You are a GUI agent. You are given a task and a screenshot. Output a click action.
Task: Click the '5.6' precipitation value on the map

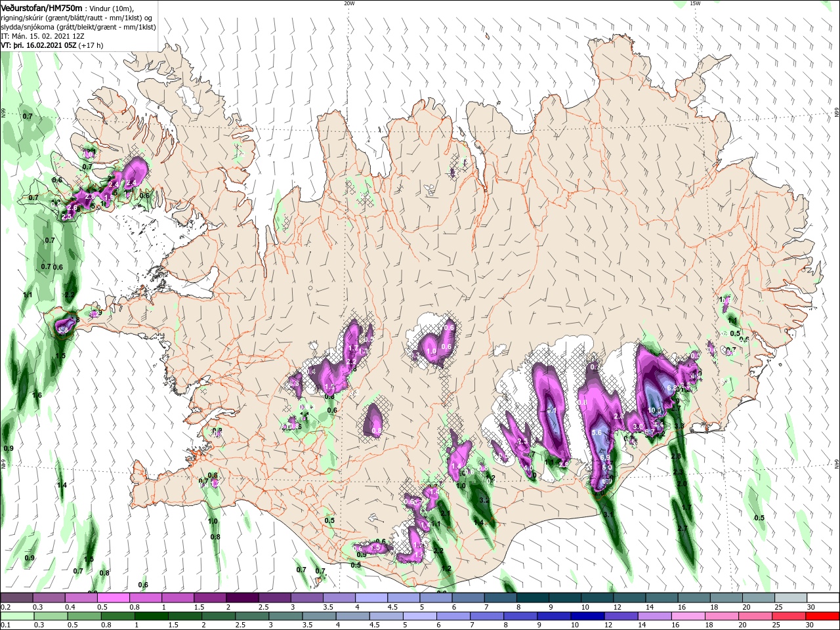pos(597,432)
